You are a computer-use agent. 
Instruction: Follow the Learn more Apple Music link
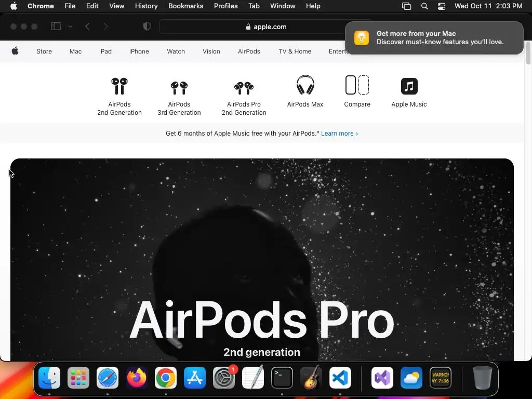(x=339, y=134)
